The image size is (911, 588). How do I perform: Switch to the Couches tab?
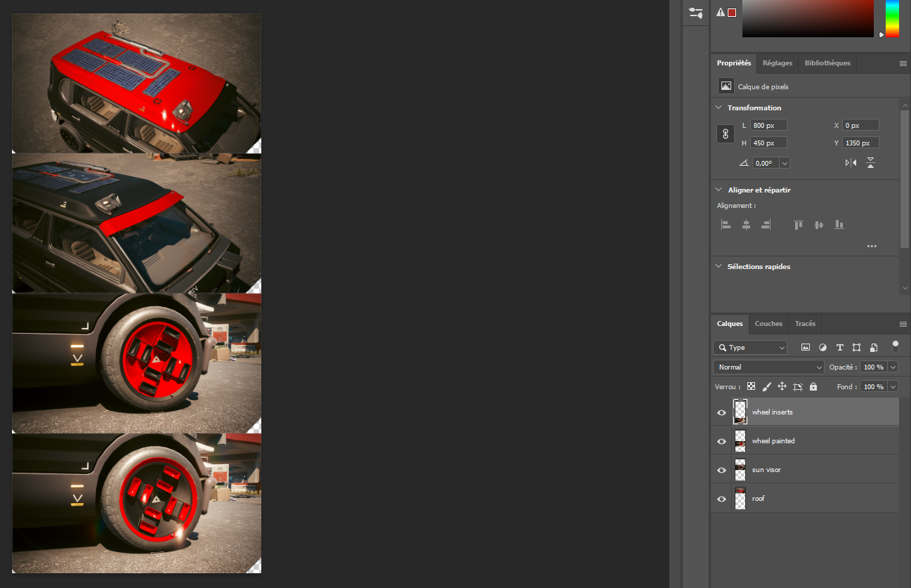point(768,324)
